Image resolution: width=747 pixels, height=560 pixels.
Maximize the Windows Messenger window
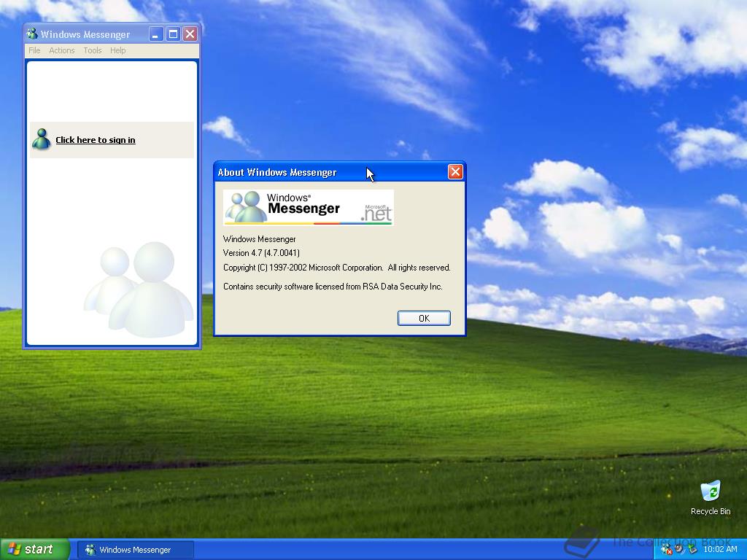tap(174, 34)
